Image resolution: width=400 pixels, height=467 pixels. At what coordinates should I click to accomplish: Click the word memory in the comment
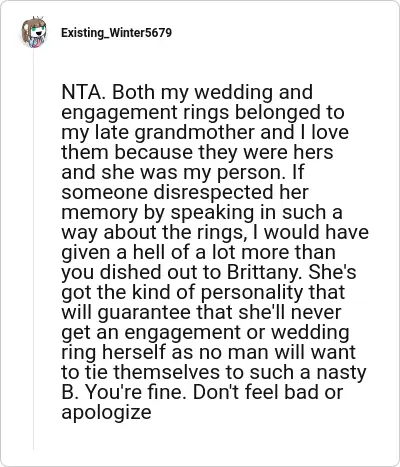(99, 213)
